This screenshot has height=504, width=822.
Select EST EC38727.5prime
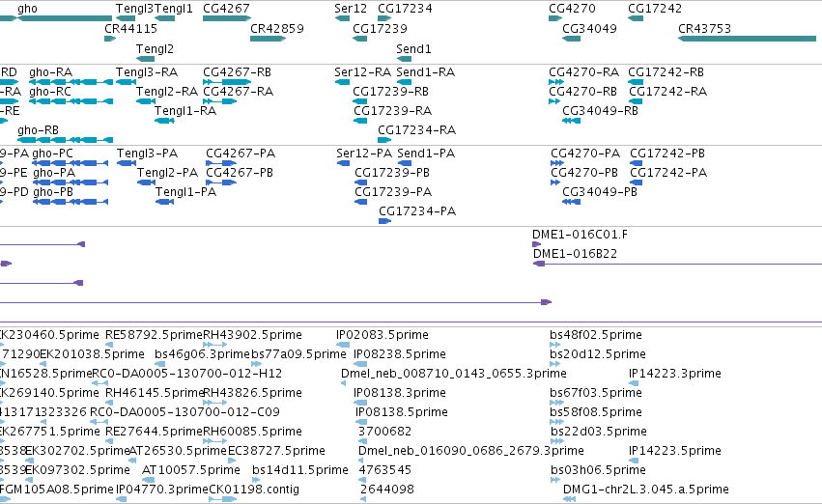coord(276,451)
